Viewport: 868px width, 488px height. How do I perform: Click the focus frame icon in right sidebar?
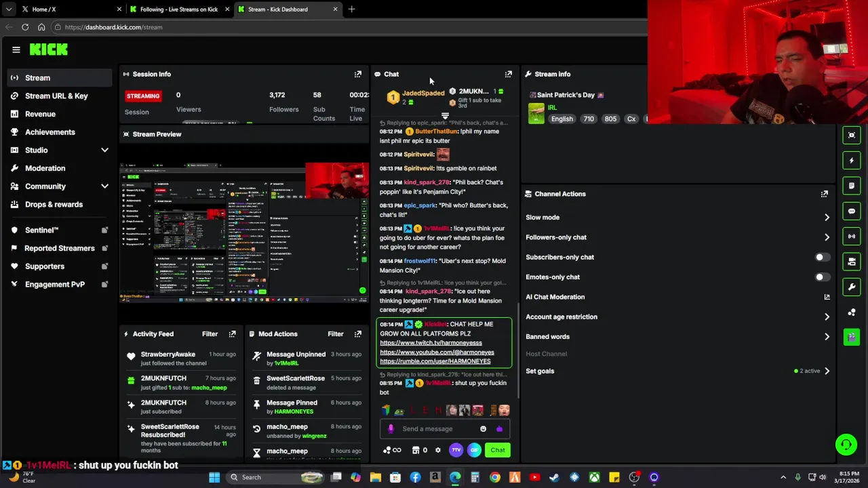coord(852,135)
